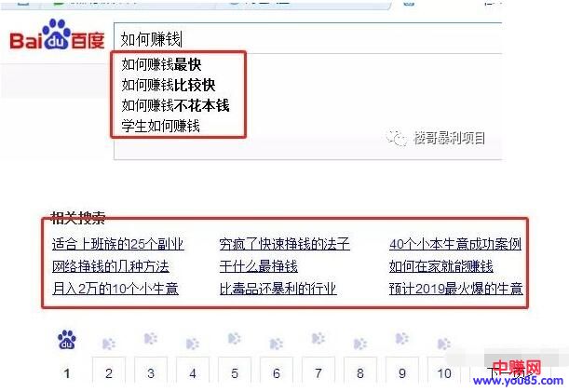This screenshot has width=569, height=392.
Task: Pick suggestion 学生如何赚钱
Action: pyautogui.click(x=161, y=125)
